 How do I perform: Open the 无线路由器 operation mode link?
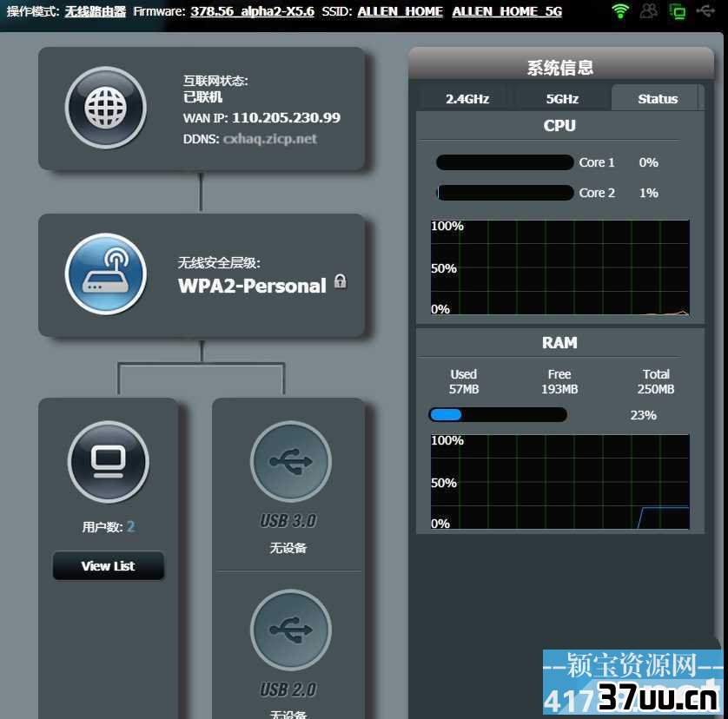(x=96, y=11)
